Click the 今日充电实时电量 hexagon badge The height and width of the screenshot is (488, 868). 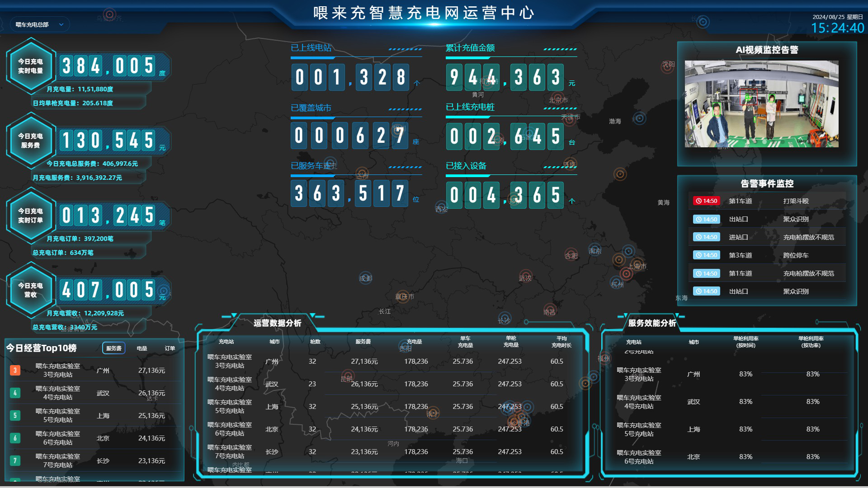click(x=30, y=66)
